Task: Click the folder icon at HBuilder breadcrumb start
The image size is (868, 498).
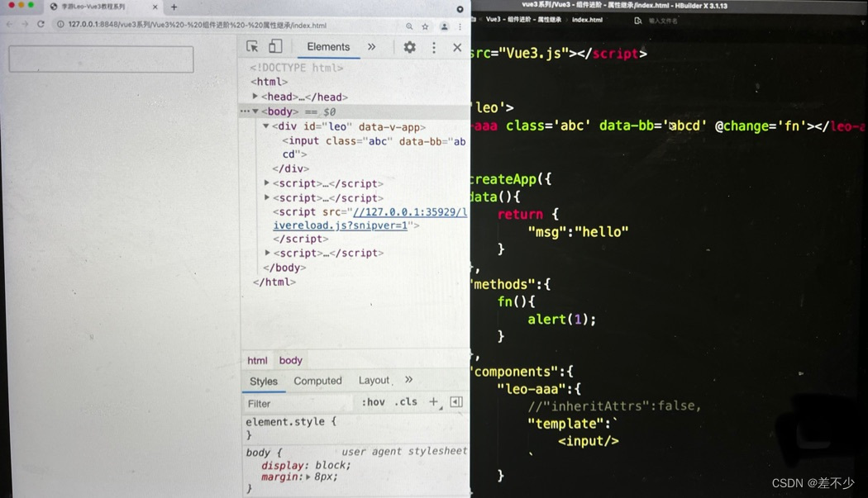Action: pyautogui.click(x=474, y=20)
